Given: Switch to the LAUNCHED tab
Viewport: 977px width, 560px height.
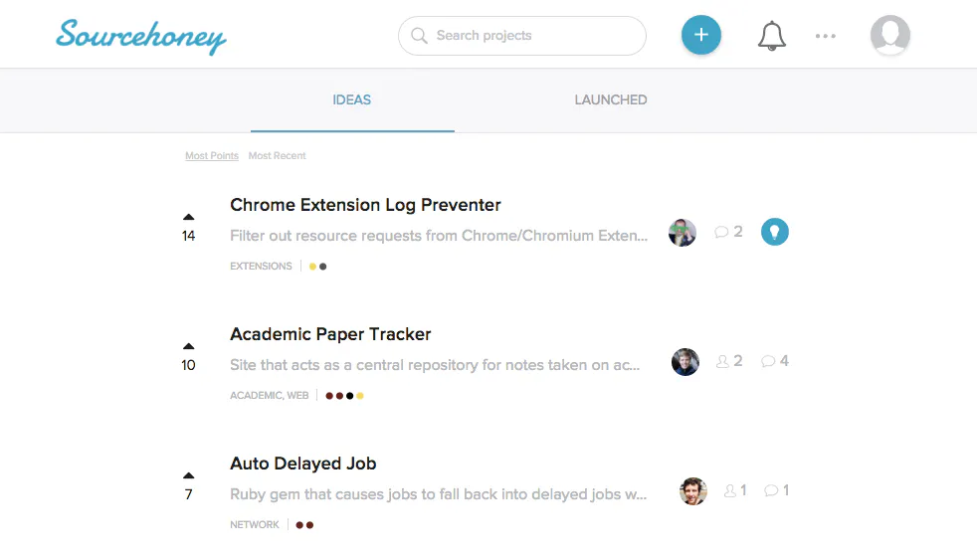Looking at the screenshot, I should tap(611, 99).
